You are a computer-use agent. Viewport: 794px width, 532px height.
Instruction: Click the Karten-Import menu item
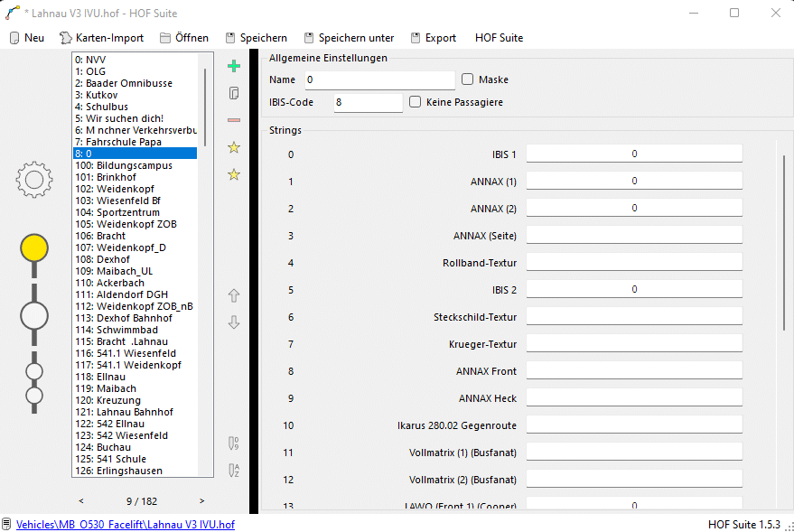[x=101, y=38]
